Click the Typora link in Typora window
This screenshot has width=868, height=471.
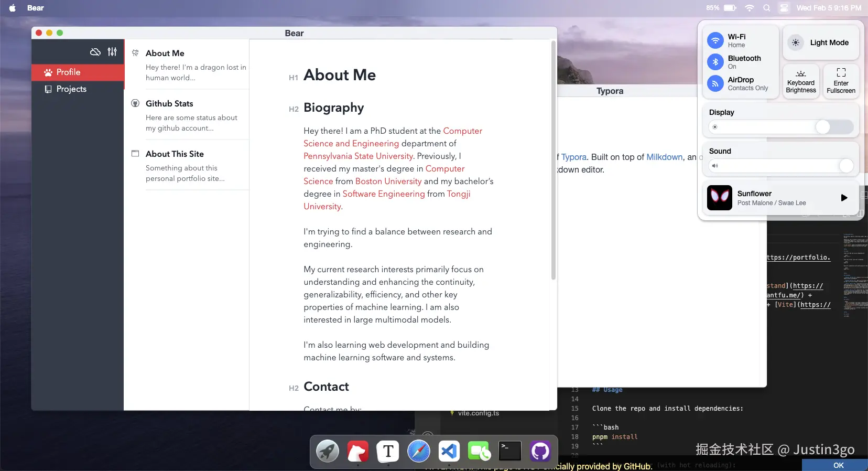pos(574,157)
